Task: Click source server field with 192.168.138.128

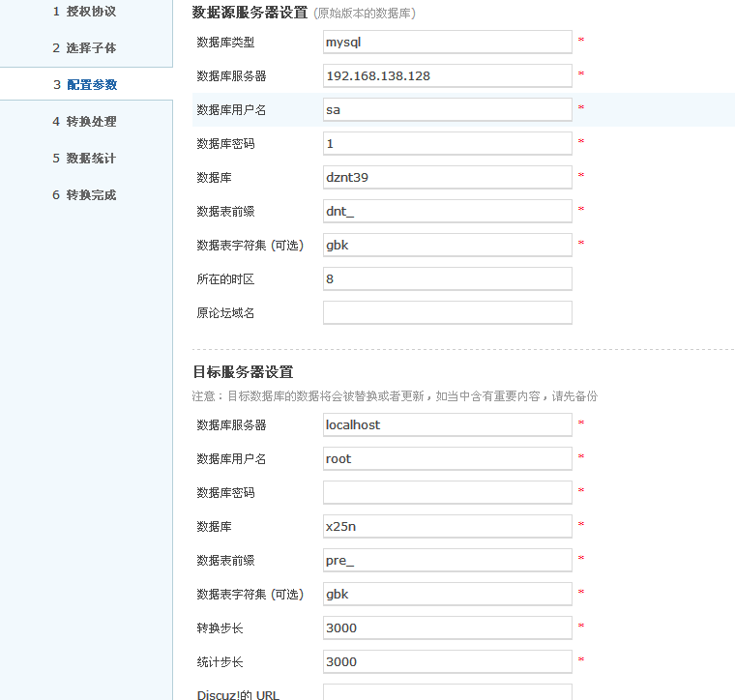Action: pyautogui.click(x=447, y=76)
